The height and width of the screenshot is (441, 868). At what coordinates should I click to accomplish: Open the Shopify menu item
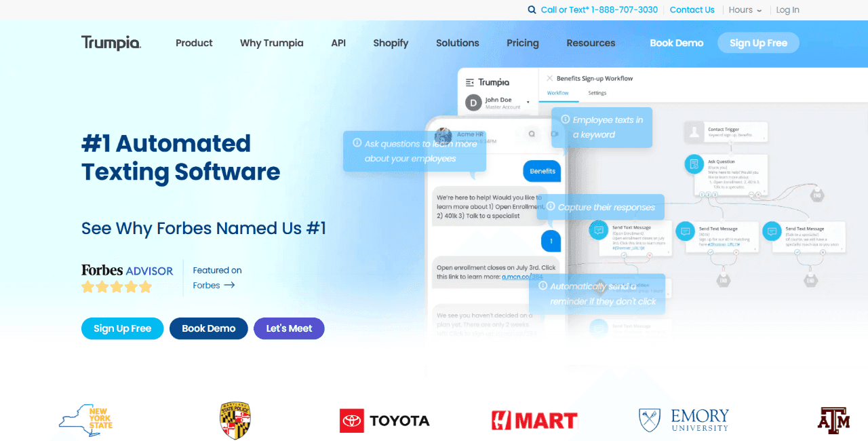[391, 43]
